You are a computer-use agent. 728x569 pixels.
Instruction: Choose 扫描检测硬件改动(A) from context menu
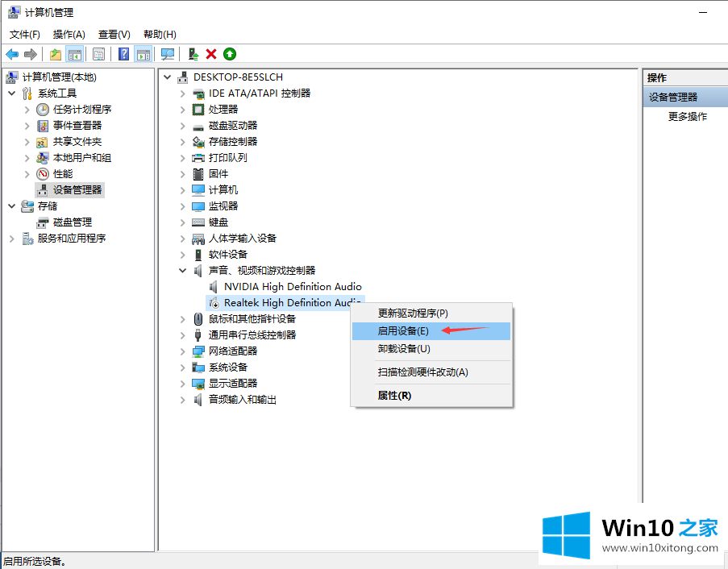tap(432, 372)
